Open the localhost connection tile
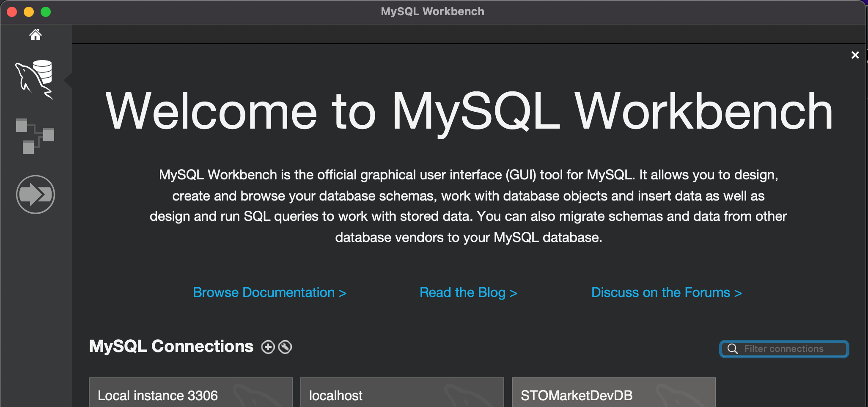This screenshot has width=868, height=407. pyautogui.click(x=402, y=393)
